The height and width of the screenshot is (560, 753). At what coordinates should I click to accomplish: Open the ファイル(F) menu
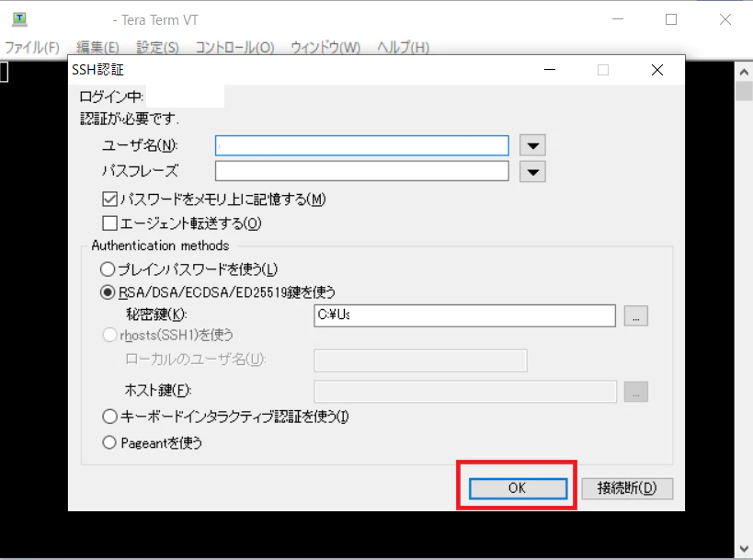coord(32,48)
